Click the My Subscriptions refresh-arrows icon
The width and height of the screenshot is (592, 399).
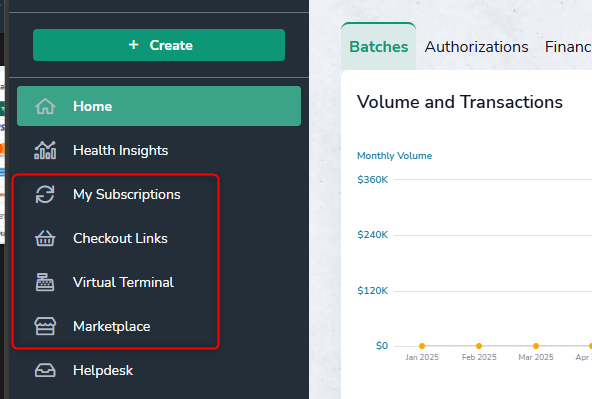[45, 194]
